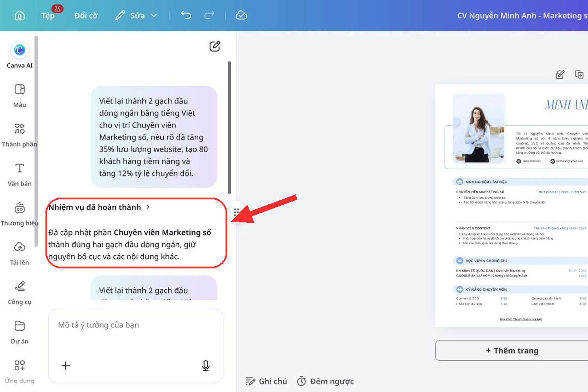
Task: Open the Ghi chú notes
Action: click(266, 381)
